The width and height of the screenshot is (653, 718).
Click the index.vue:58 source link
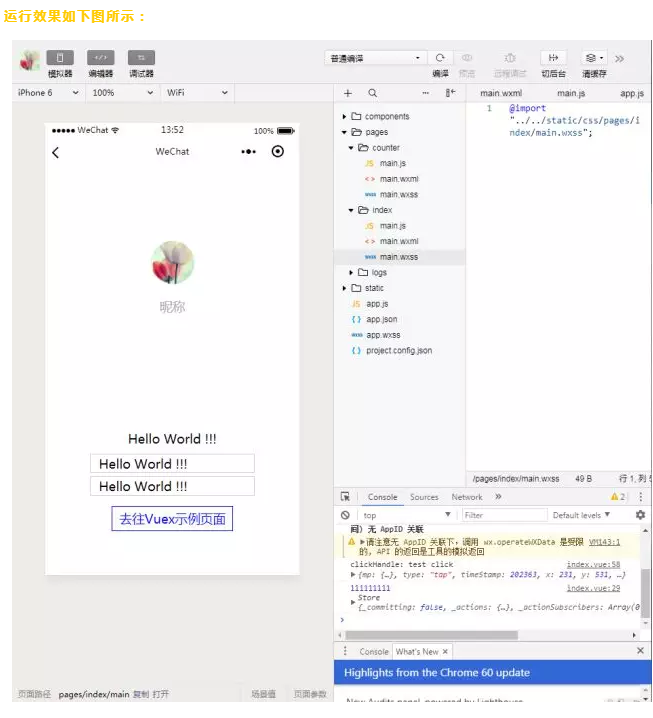(593, 565)
